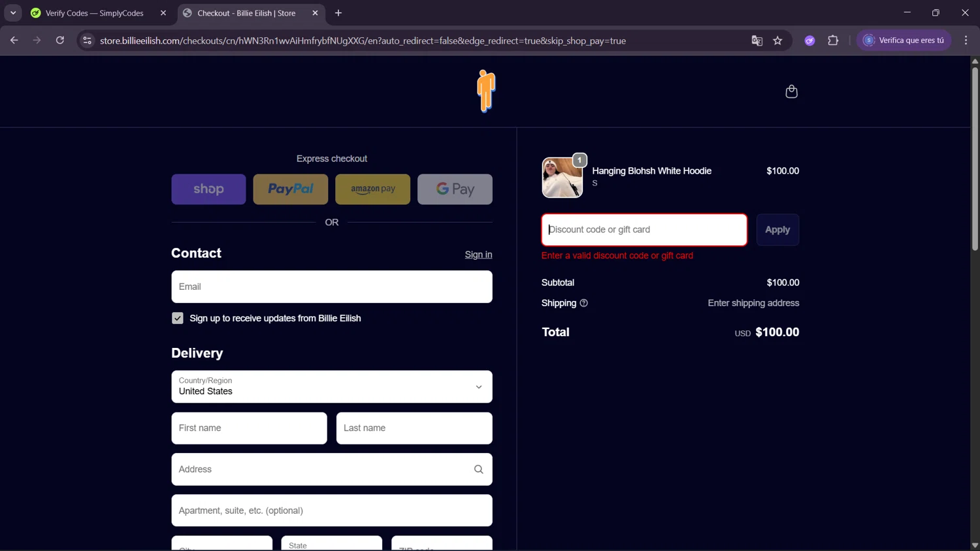Click the Hanging Blohsh White Hoodie product name
This screenshot has width=980, height=551.
(651, 171)
